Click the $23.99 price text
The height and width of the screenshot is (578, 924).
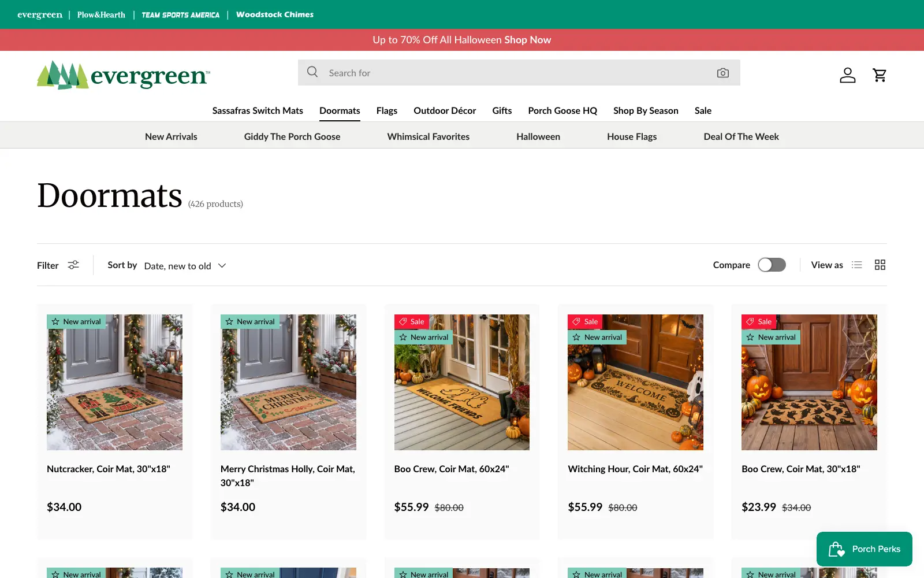click(x=759, y=507)
